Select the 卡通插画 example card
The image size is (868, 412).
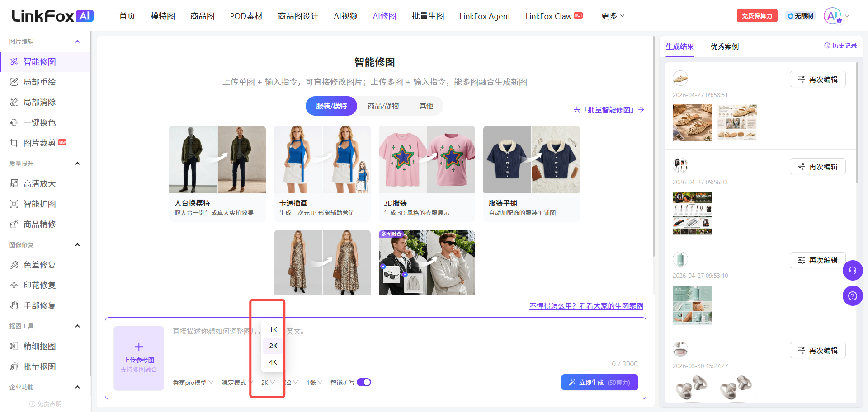coord(322,173)
